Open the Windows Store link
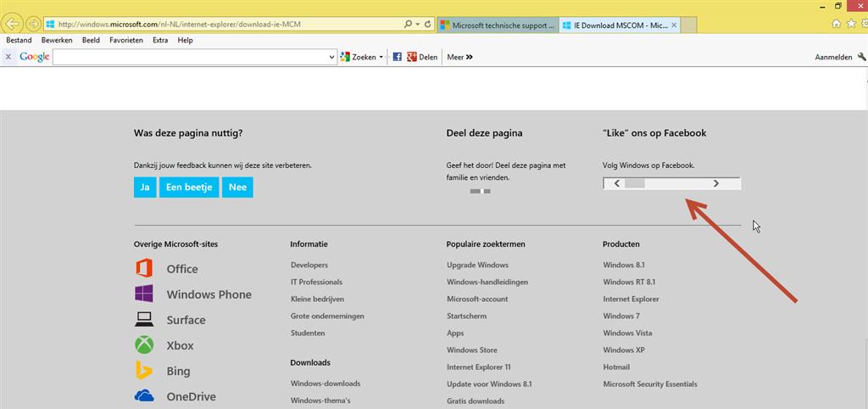The width and height of the screenshot is (868, 409). [x=471, y=350]
